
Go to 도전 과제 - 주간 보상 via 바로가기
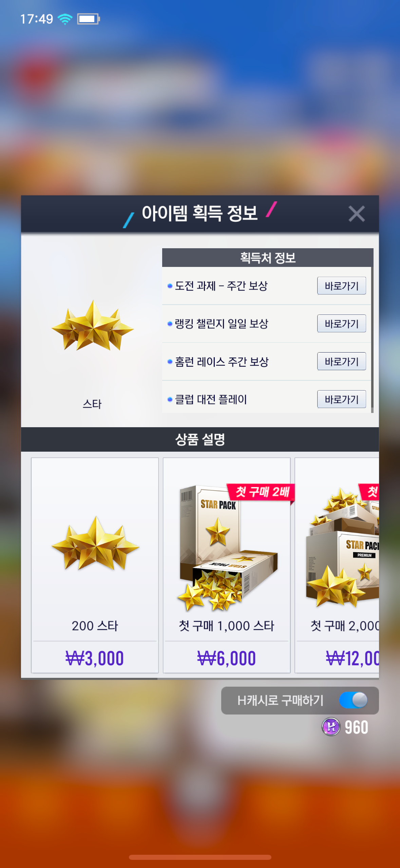point(341,286)
